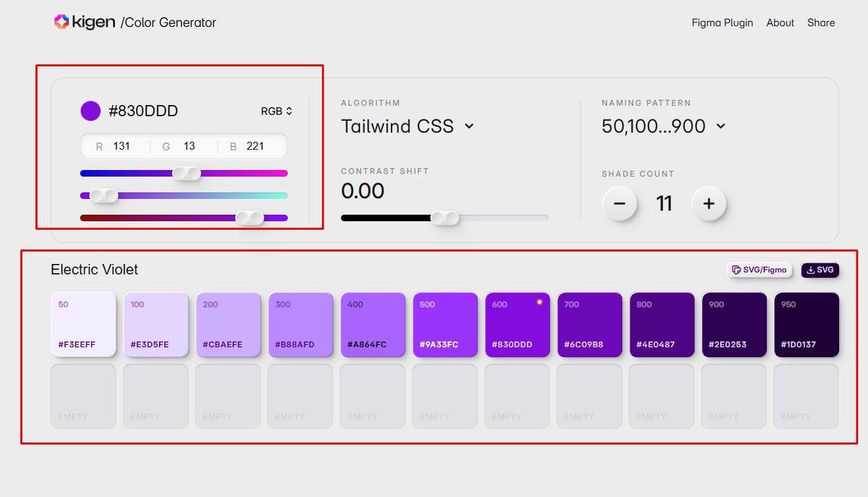The height and width of the screenshot is (497, 868).
Task: Select the 50 shade swatch #F3EEFF
Action: (x=83, y=324)
